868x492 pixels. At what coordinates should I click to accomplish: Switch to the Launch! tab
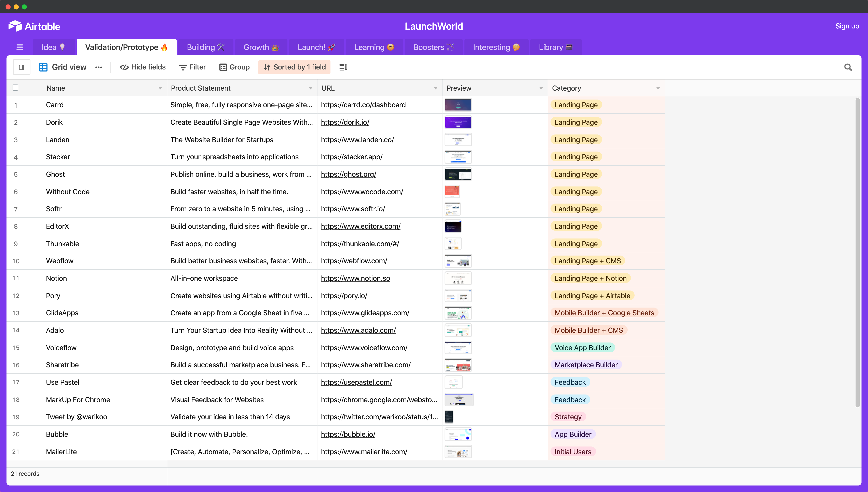point(317,47)
